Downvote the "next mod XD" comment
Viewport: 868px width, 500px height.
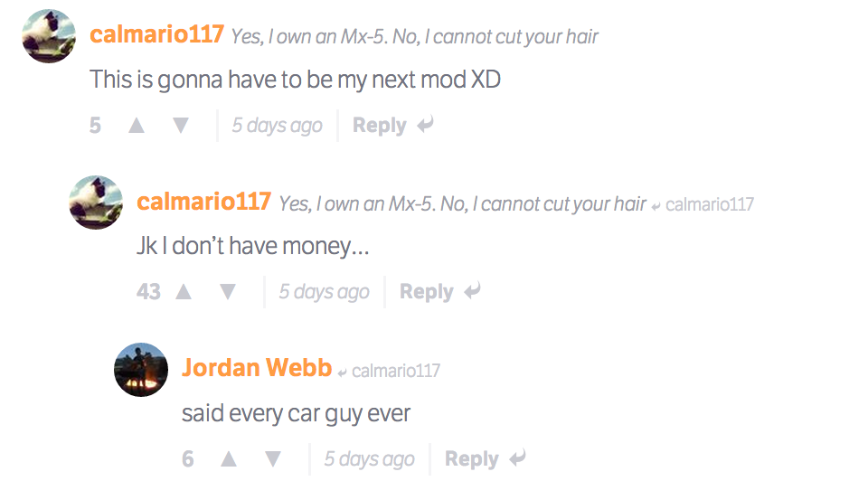[x=181, y=126]
